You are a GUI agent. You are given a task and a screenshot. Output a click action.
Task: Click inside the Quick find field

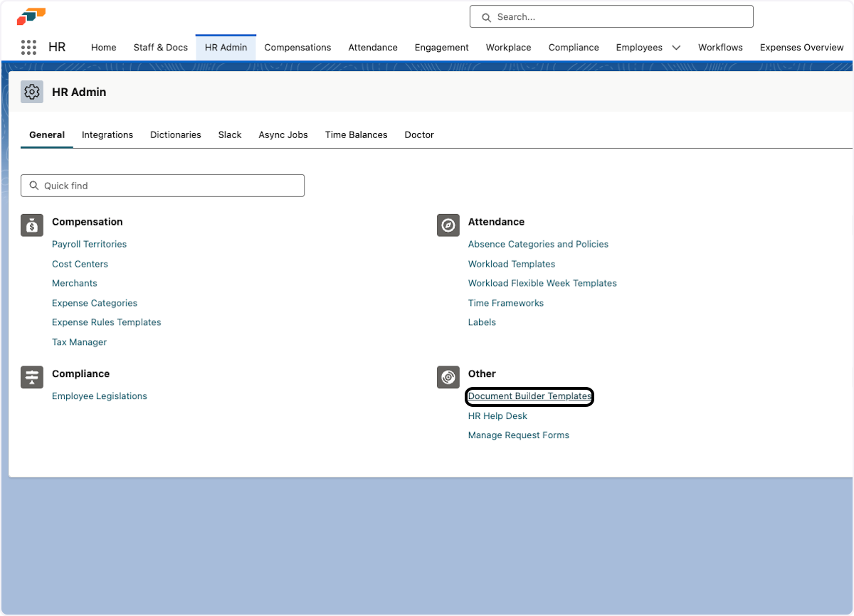[162, 185]
